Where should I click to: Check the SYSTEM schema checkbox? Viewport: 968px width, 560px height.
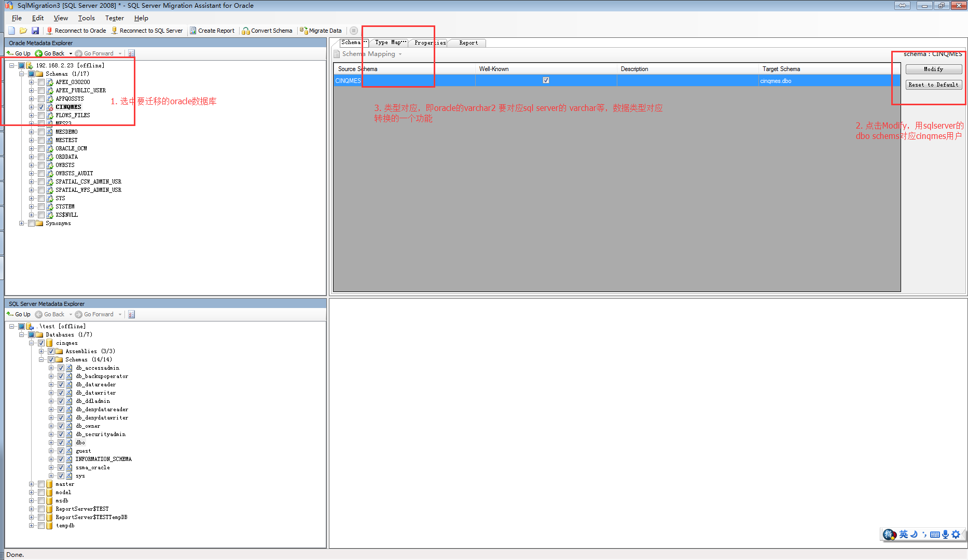tap(41, 206)
